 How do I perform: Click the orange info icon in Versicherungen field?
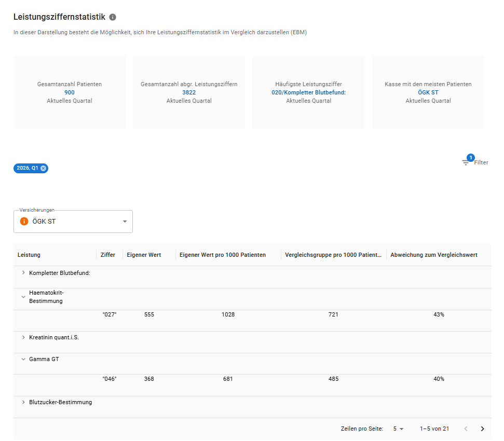pyautogui.click(x=24, y=222)
